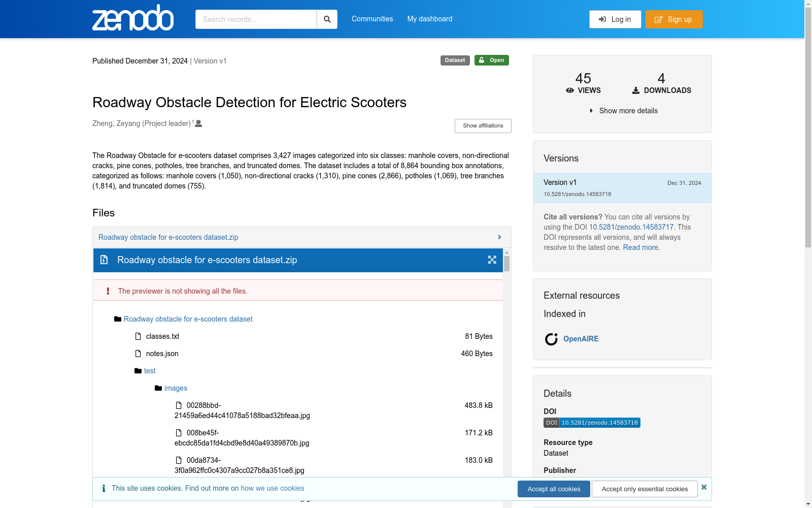The height and width of the screenshot is (508, 812).
Task: Open Roadway obstacle dataset.zip file link
Action: [x=168, y=237]
